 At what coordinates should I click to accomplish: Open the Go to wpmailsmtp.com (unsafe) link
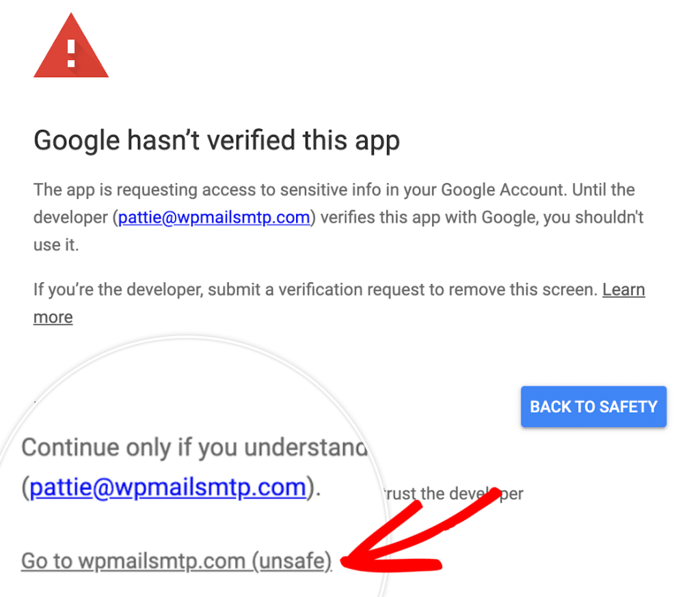click(x=176, y=561)
